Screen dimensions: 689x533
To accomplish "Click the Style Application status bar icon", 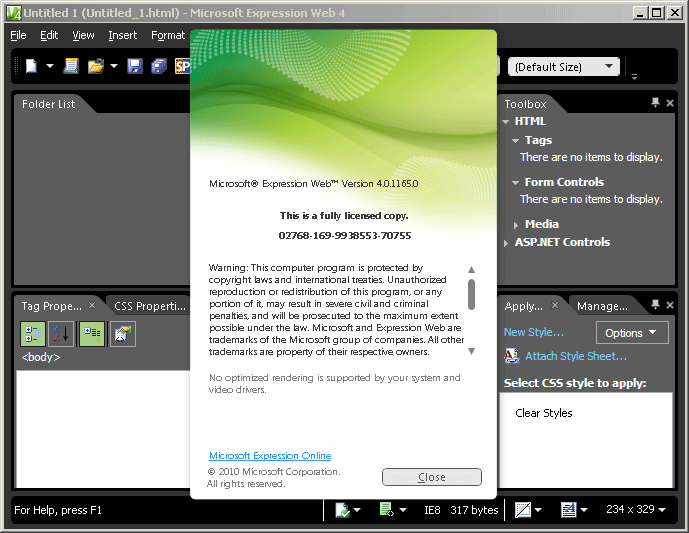I will point(568,510).
